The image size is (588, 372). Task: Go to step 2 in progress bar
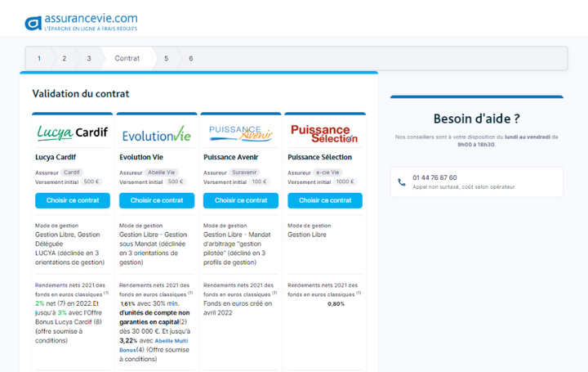64,59
